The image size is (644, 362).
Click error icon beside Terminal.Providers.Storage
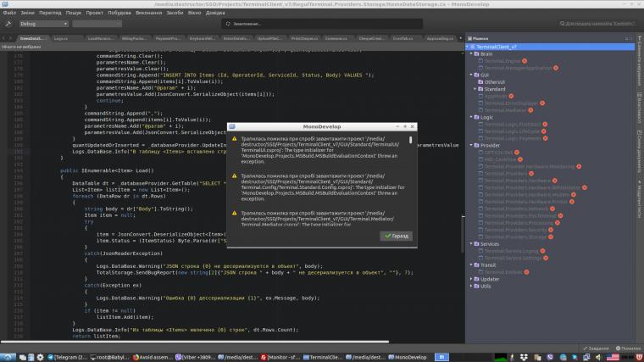click(551, 237)
